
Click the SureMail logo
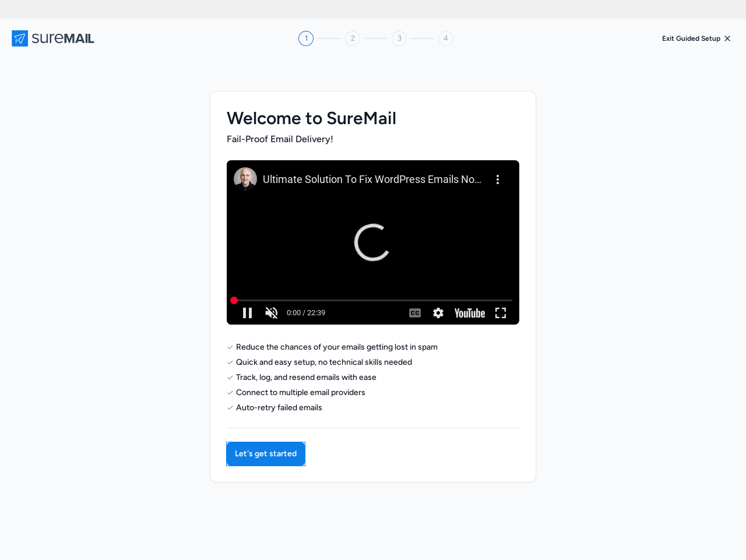point(53,38)
